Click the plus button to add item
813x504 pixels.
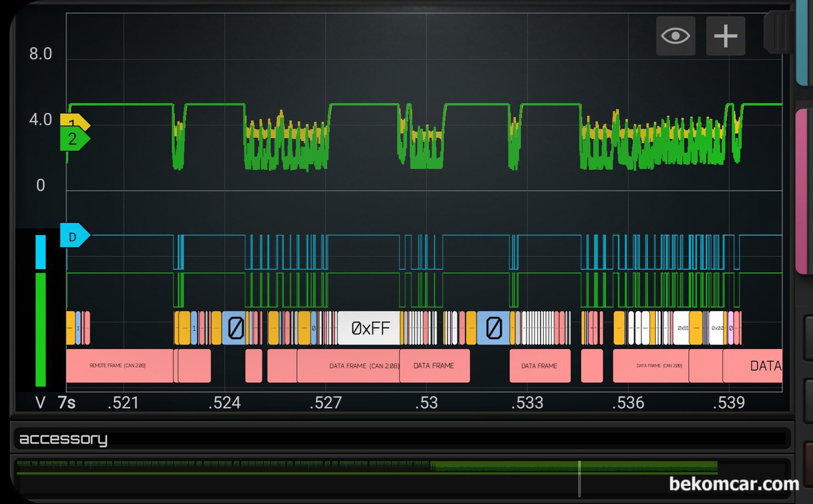coord(725,36)
